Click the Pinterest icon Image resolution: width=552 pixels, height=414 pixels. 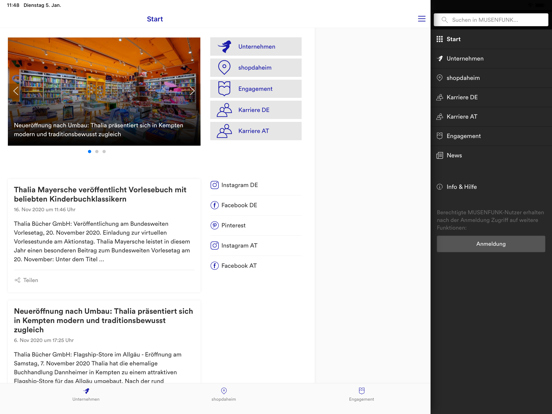(214, 225)
